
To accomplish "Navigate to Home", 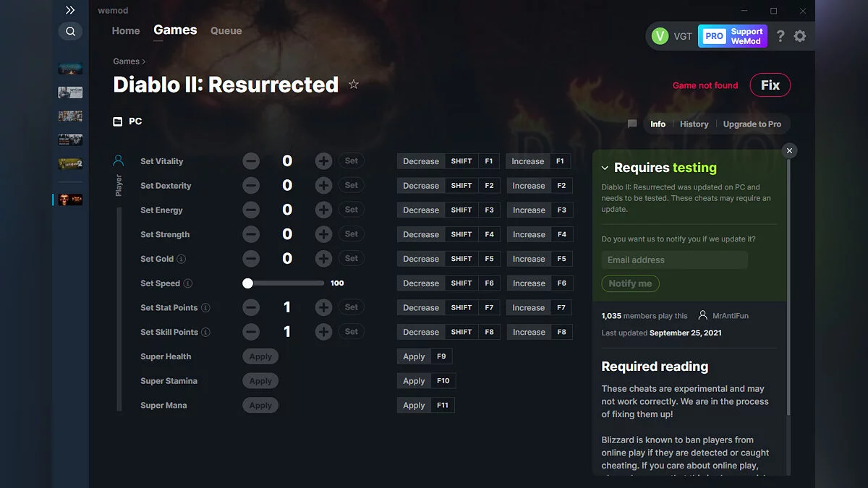I will pos(125,30).
